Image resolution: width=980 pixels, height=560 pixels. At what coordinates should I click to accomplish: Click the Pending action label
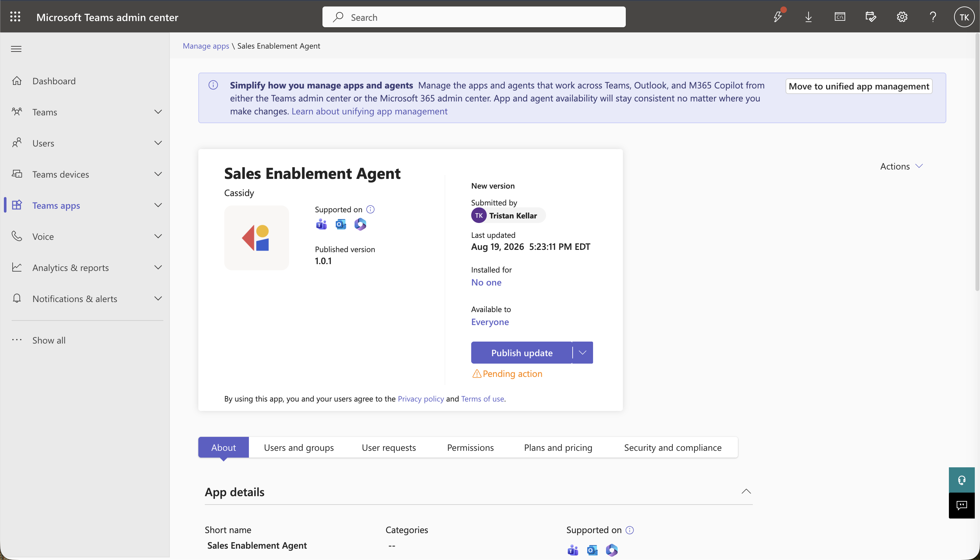512,373
